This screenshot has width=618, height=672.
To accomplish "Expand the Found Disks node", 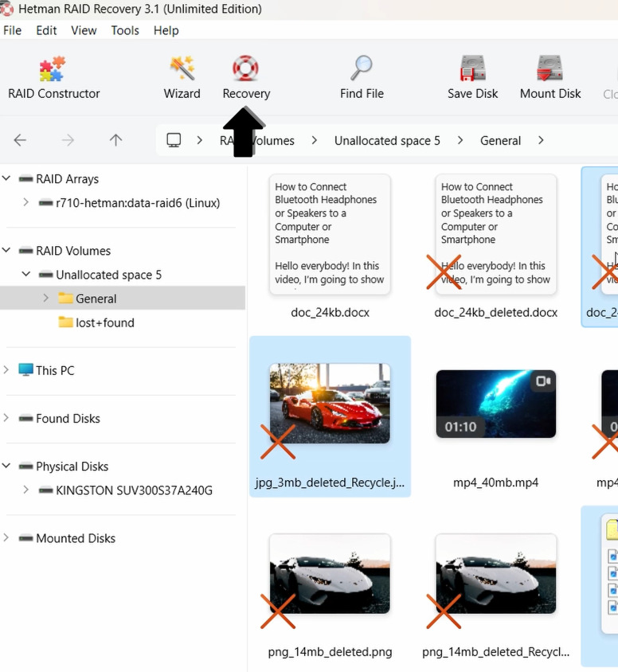I will (x=6, y=418).
